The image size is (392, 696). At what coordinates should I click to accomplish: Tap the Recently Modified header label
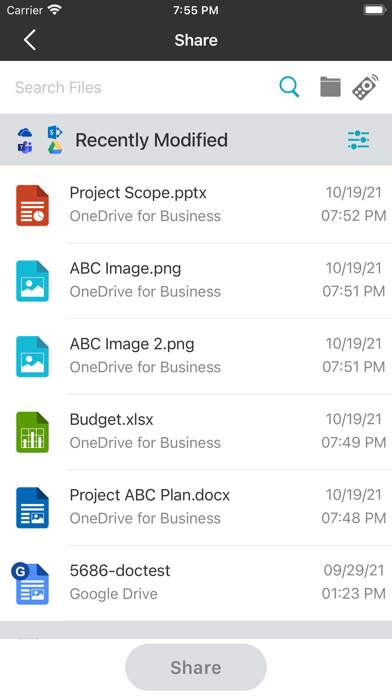tap(151, 140)
